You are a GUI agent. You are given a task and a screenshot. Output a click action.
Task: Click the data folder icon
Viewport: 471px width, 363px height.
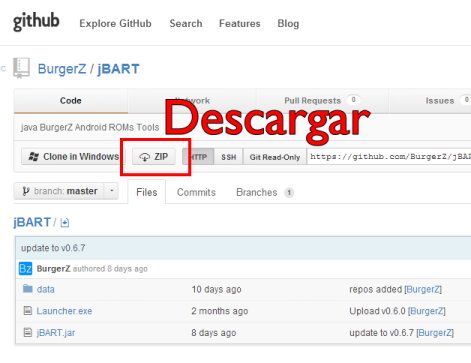(28, 288)
